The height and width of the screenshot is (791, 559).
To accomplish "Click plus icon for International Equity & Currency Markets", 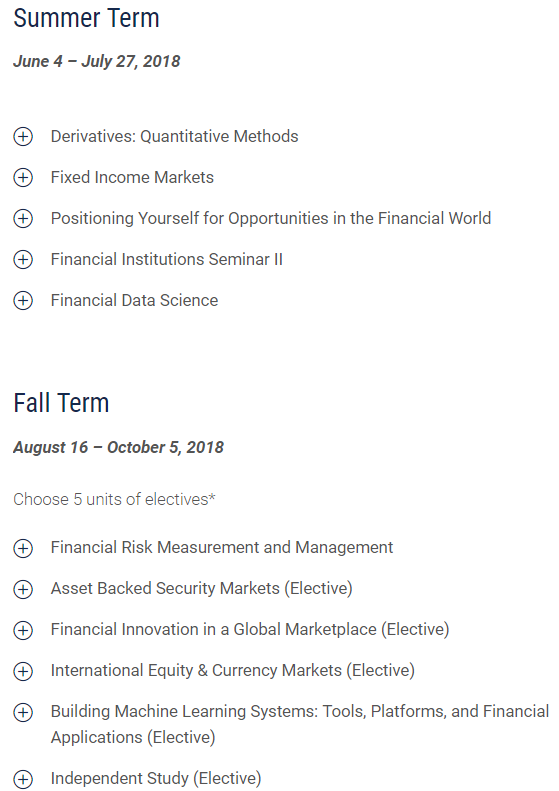I will click(x=23, y=671).
